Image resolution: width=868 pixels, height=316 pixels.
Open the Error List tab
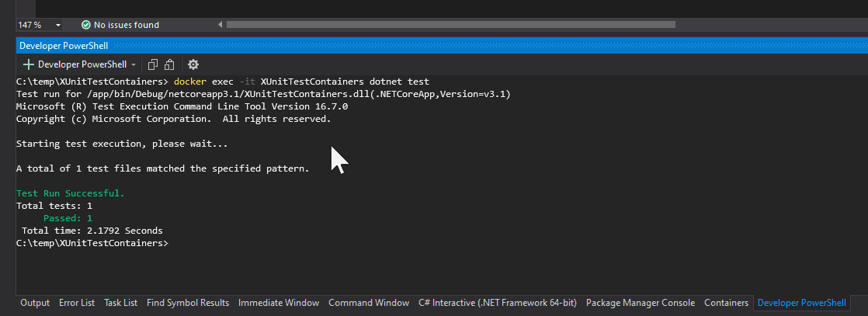77,303
